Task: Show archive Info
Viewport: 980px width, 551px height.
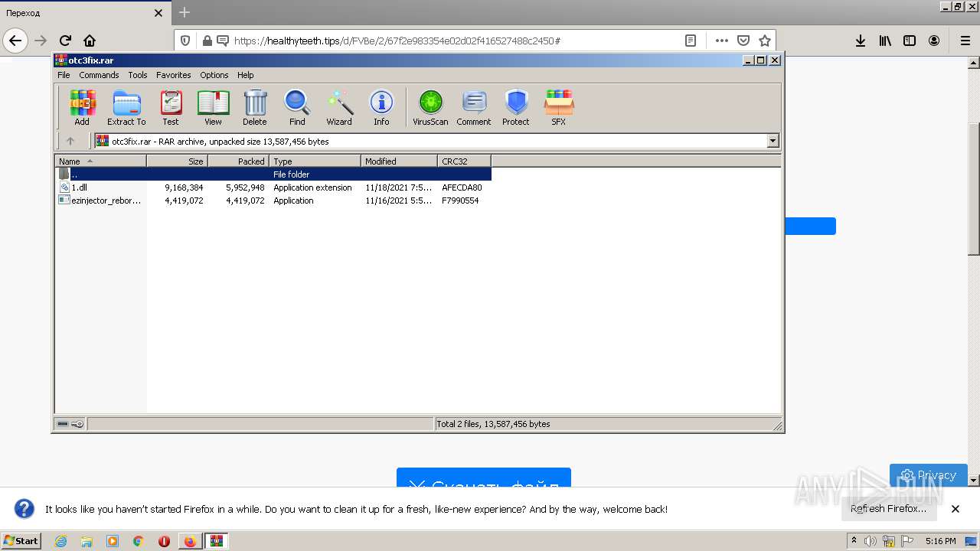Action: coord(381,107)
